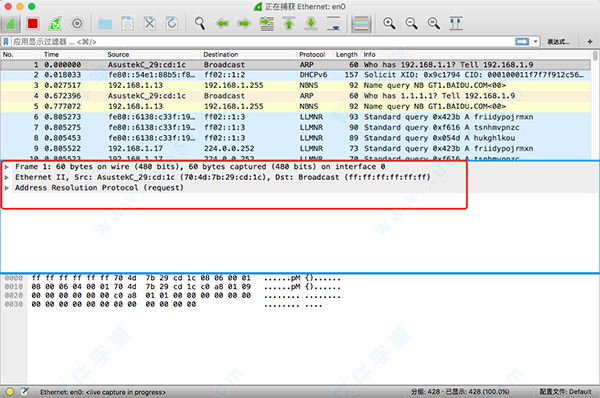Image resolution: width=600 pixels, height=398 pixels.
Task: Open a capture file with folder icon
Action: tap(105, 24)
